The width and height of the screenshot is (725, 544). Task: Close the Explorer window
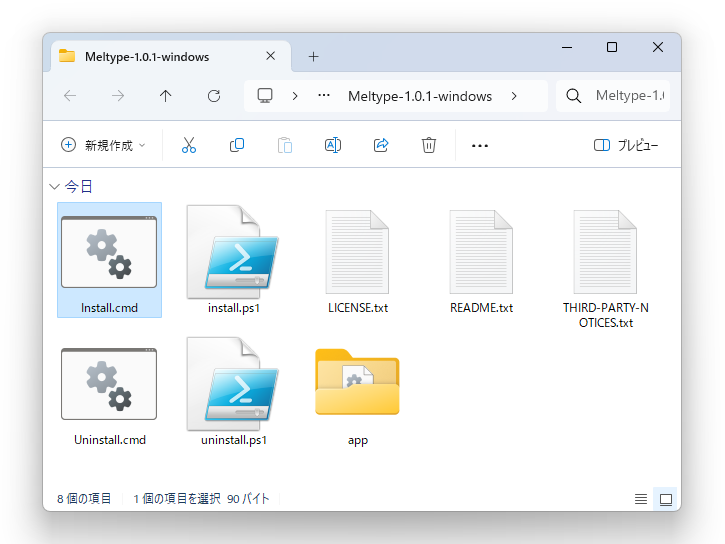657,47
